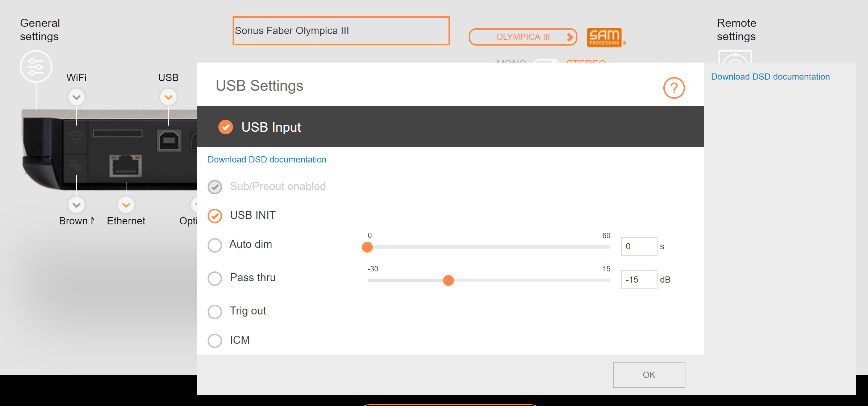Click Download DSD documentation link at right
The width and height of the screenshot is (868, 406).
[x=770, y=77]
